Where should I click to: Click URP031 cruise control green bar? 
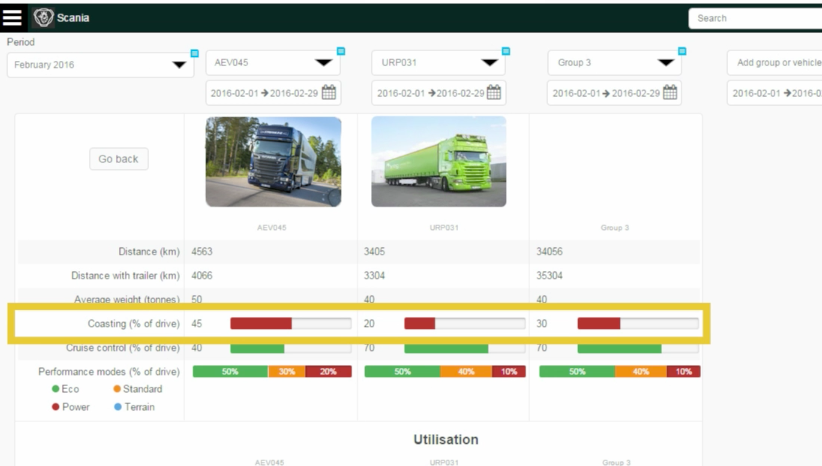tap(446, 348)
